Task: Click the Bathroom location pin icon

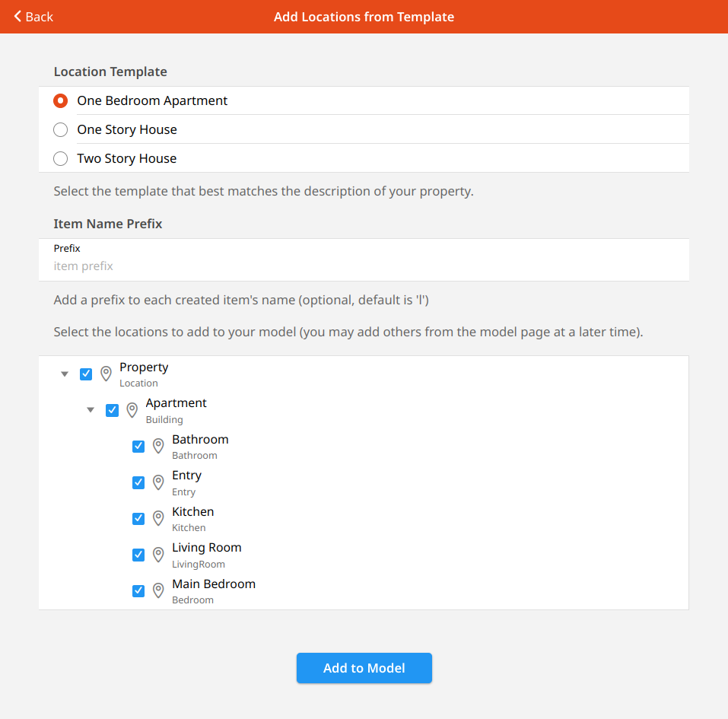Action: (158, 446)
